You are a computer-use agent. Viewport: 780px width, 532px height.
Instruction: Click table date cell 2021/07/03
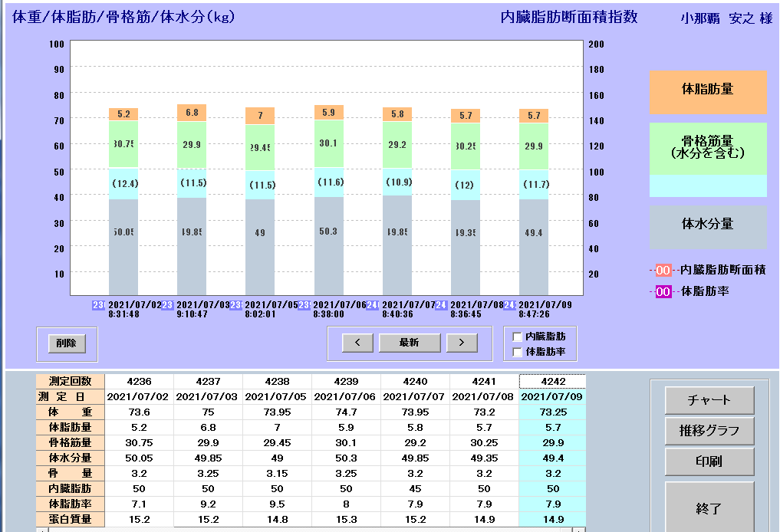tap(208, 397)
